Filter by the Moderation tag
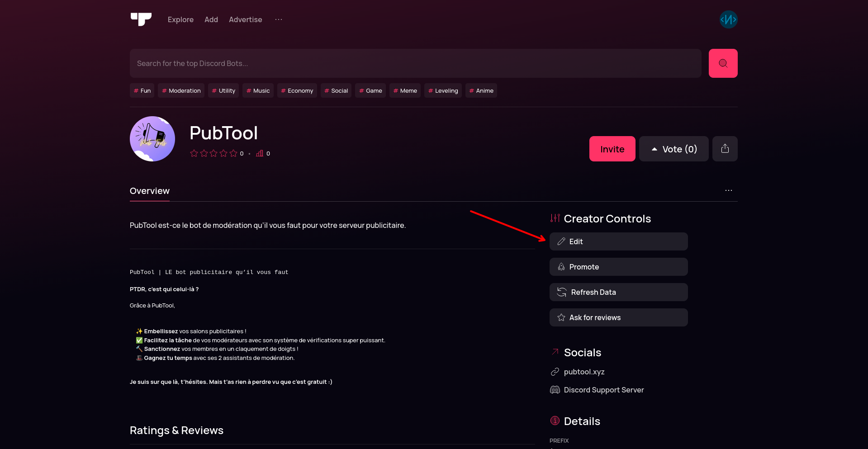 click(181, 90)
